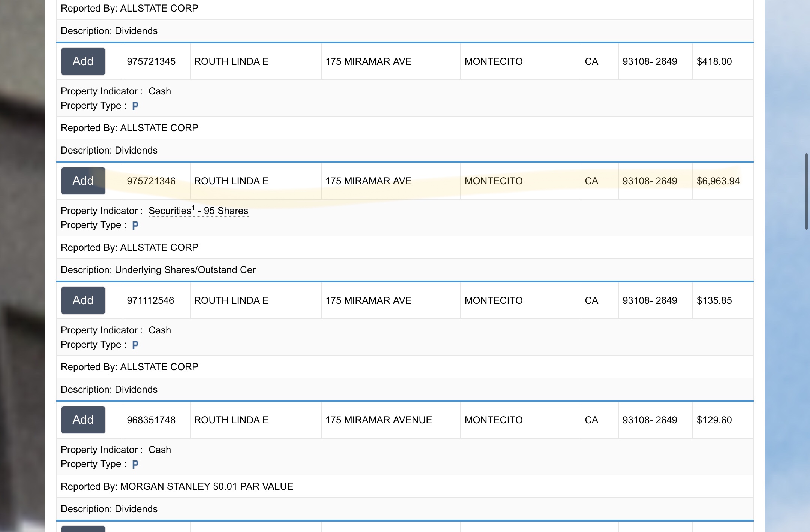
Task: Open property type P icon for 971112546
Action: pos(135,345)
